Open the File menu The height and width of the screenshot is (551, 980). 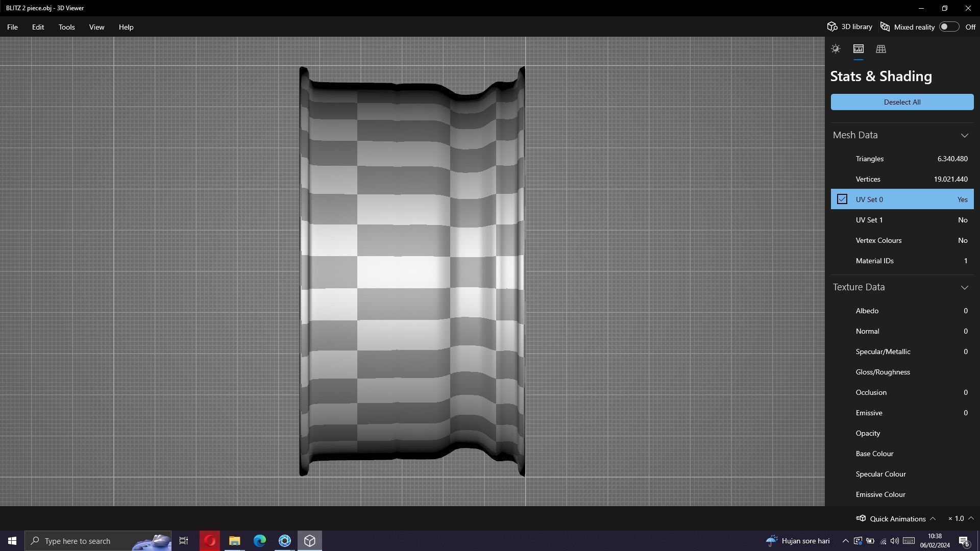(x=12, y=27)
